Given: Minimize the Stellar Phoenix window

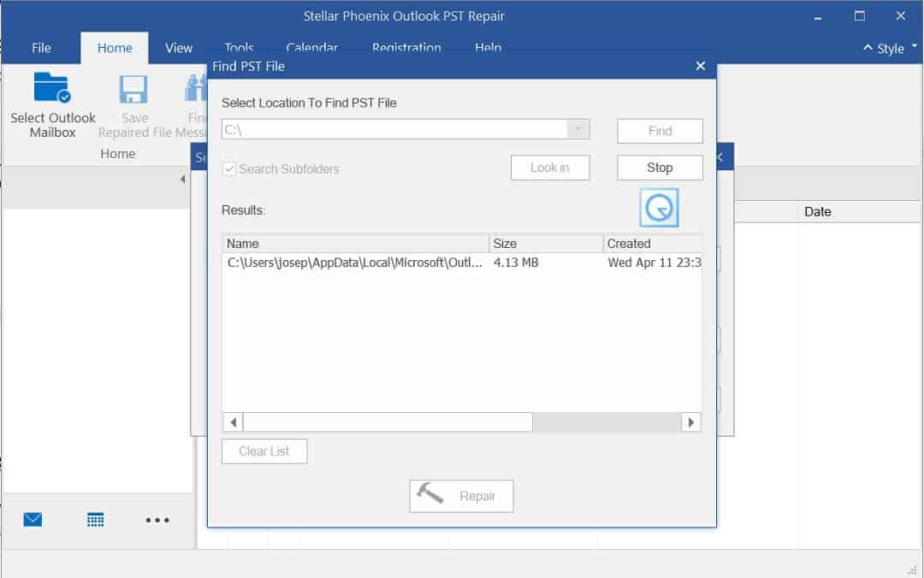Looking at the screenshot, I should tap(817, 16).
